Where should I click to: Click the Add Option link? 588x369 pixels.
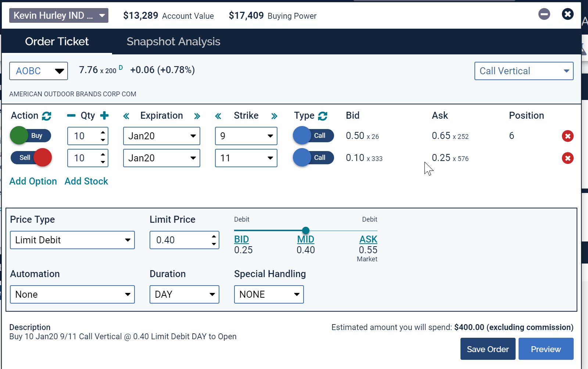(33, 181)
